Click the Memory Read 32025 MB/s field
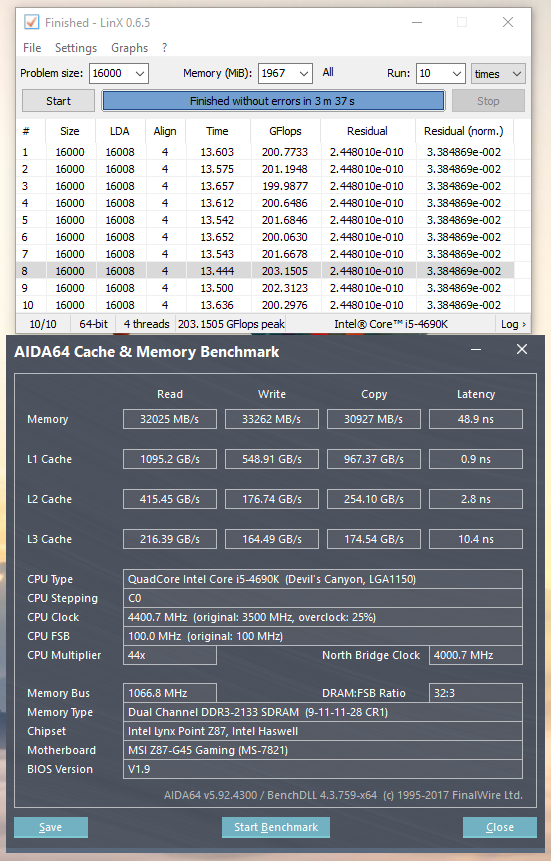The height and width of the screenshot is (861, 551). click(x=170, y=419)
